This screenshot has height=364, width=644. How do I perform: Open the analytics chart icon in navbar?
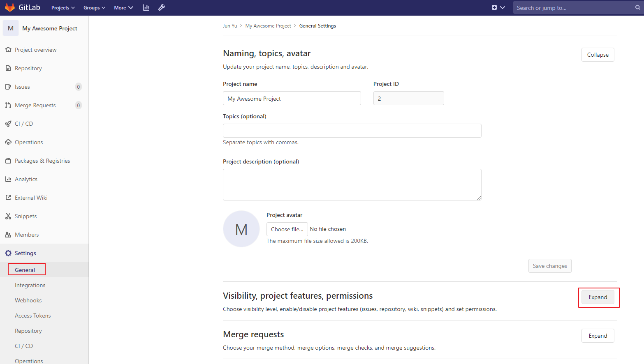click(146, 7)
